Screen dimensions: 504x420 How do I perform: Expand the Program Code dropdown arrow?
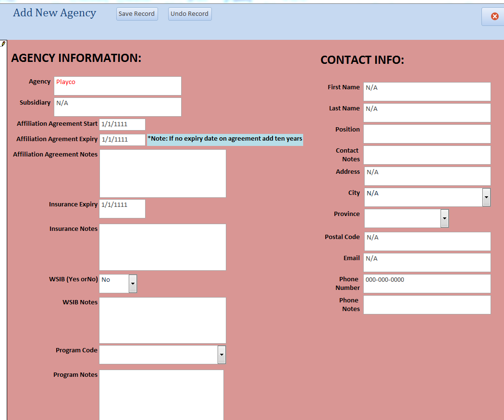click(221, 355)
